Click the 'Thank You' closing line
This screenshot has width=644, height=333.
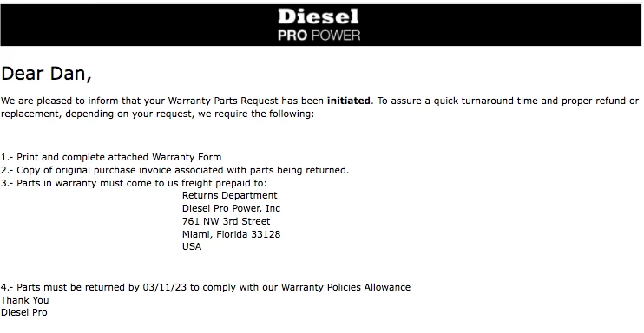[24, 300]
